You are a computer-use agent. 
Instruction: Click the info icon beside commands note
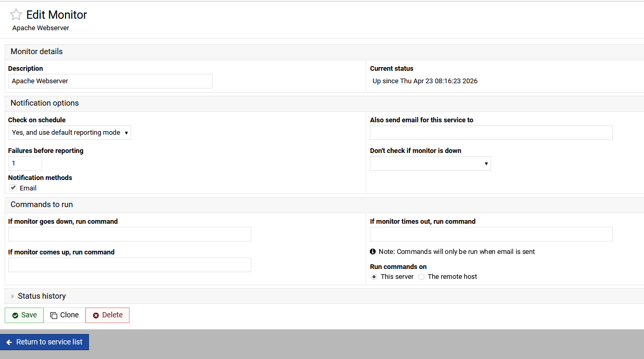coord(373,251)
